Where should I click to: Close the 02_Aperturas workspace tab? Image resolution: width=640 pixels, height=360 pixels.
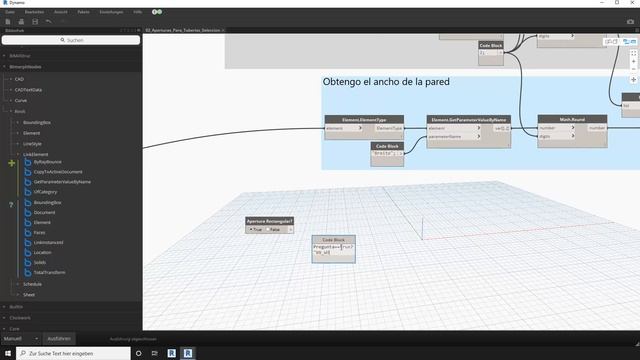pyautogui.click(x=223, y=30)
